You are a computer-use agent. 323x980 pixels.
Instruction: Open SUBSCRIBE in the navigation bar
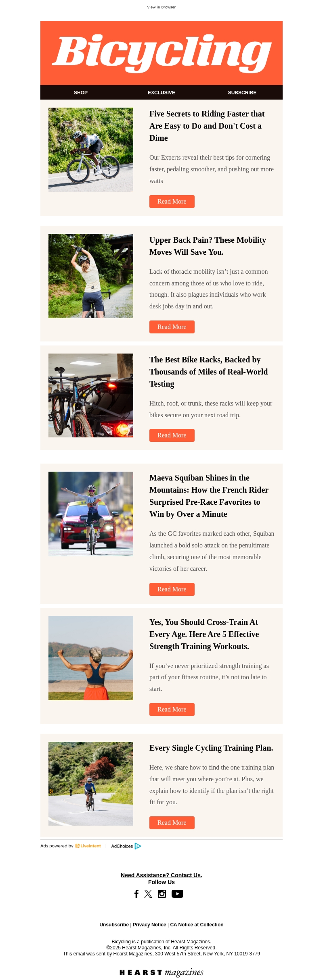[242, 93]
